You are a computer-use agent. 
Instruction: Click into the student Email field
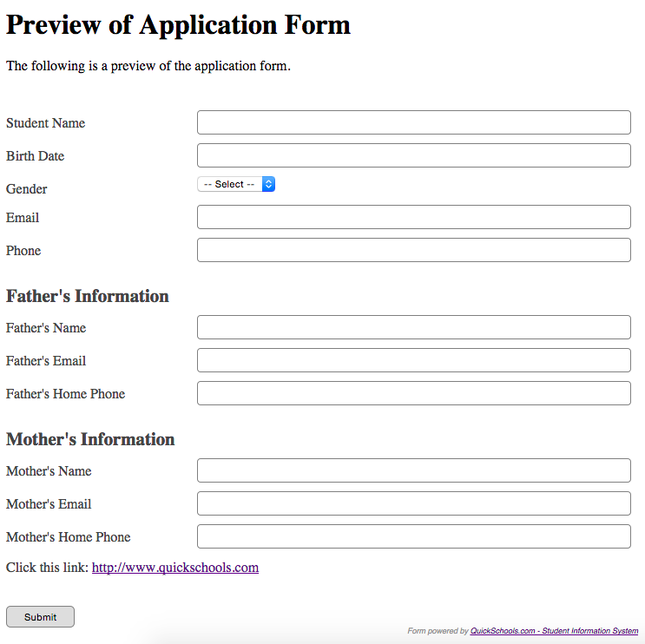(x=413, y=217)
